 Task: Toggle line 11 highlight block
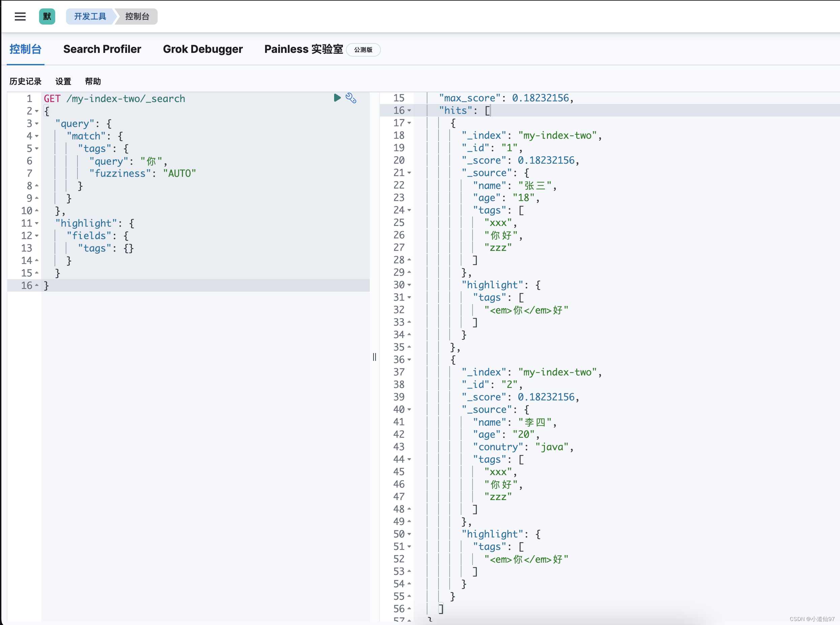36,223
